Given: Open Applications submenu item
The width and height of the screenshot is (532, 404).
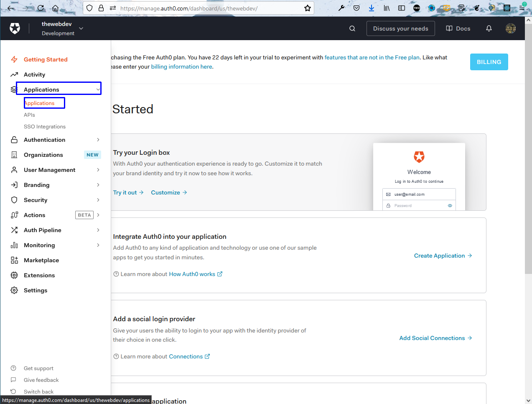Looking at the screenshot, I should 39,103.
